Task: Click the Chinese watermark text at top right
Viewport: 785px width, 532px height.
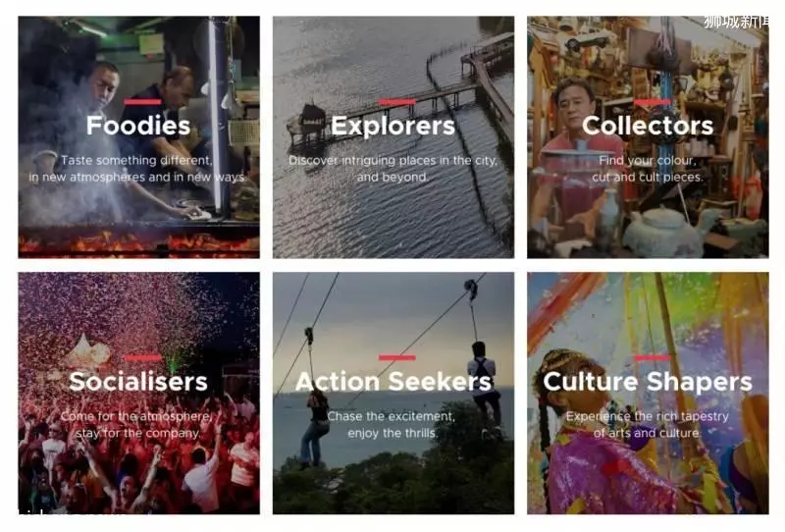Action: click(x=736, y=22)
